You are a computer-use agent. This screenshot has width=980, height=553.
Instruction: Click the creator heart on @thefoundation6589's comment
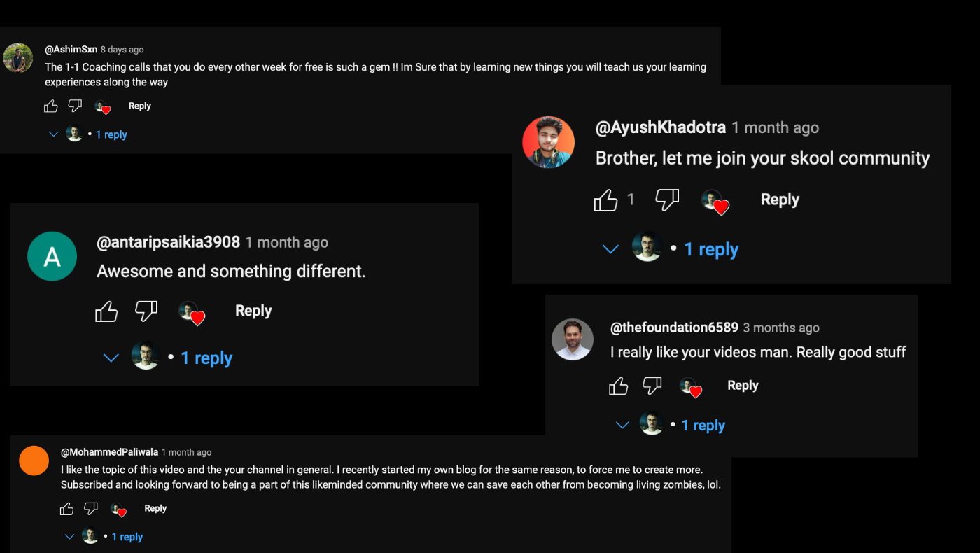tap(691, 387)
